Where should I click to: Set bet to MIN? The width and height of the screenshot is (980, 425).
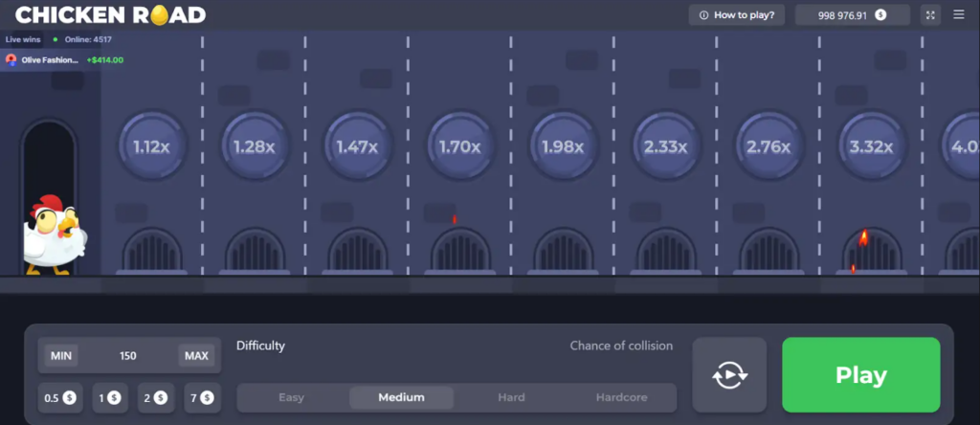click(x=61, y=356)
